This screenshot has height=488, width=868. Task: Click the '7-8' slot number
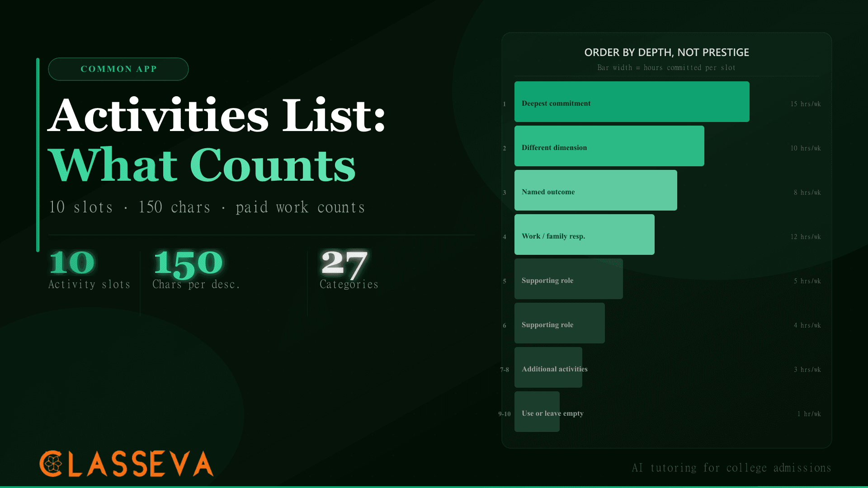[505, 370]
